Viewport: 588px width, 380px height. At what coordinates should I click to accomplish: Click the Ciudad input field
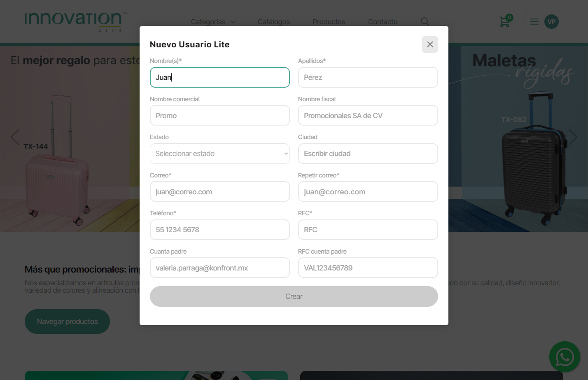pos(368,154)
